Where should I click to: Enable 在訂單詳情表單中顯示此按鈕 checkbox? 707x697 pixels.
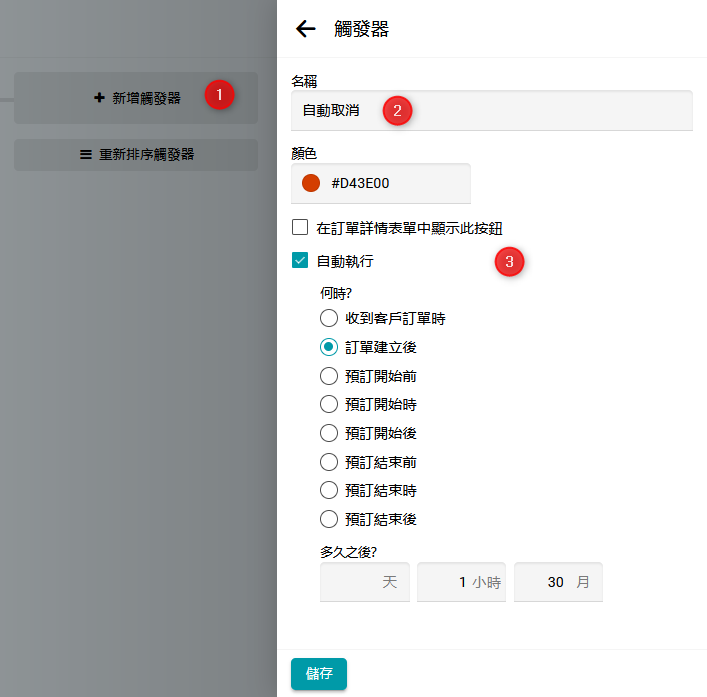point(300,227)
